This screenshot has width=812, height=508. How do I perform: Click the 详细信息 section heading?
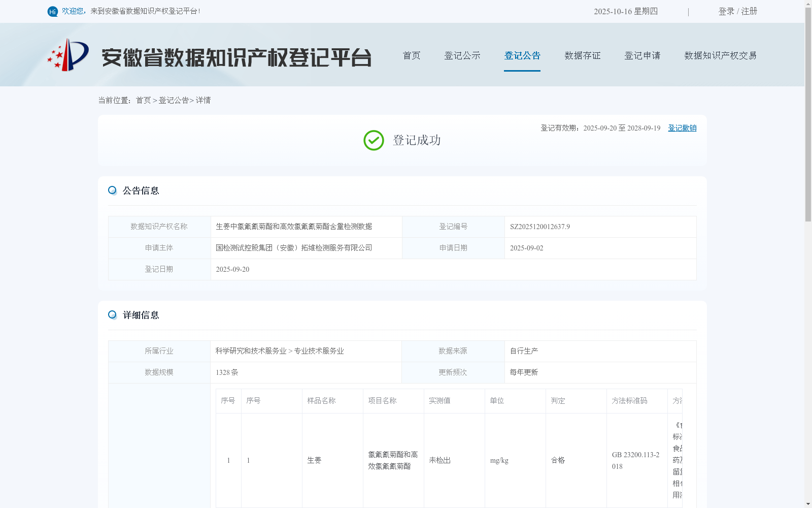point(141,315)
